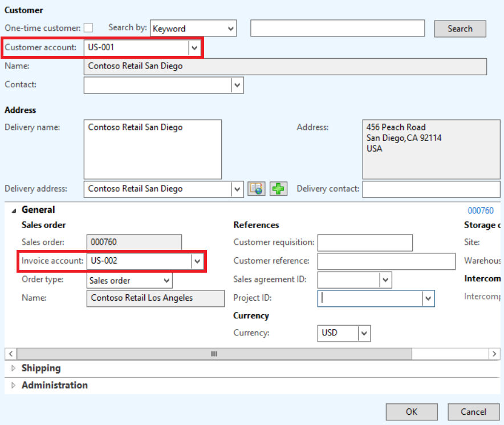Click the horizontal scrollbar thumb
The width and height of the screenshot is (504, 425).
[214, 354]
